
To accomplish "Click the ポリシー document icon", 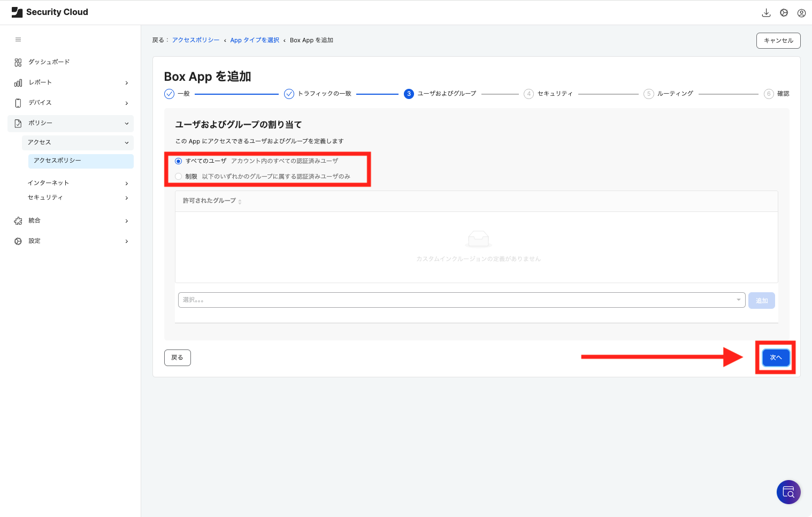I will (18, 123).
